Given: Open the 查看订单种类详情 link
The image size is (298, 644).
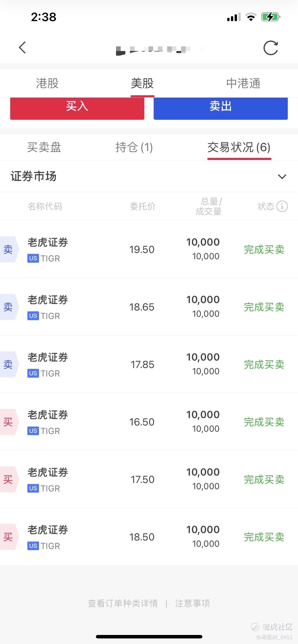Looking at the screenshot, I should 123,603.
